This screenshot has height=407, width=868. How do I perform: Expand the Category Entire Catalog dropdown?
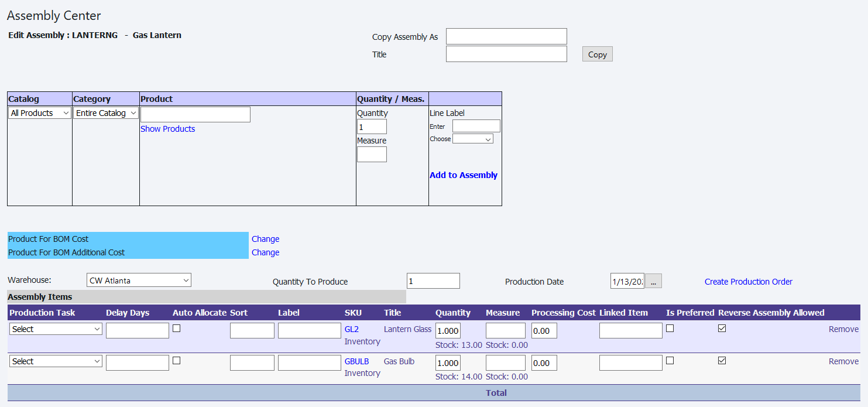[x=106, y=113]
